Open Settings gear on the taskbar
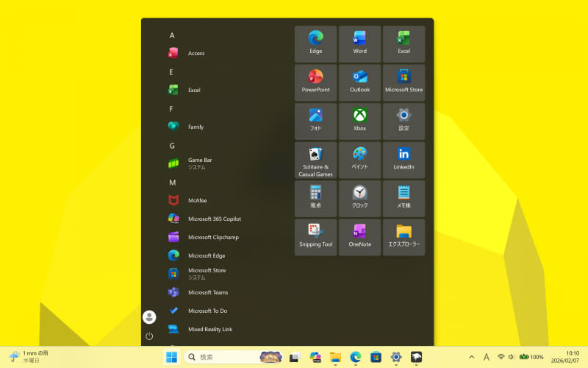This screenshot has width=588, height=368. pyautogui.click(x=396, y=357)
